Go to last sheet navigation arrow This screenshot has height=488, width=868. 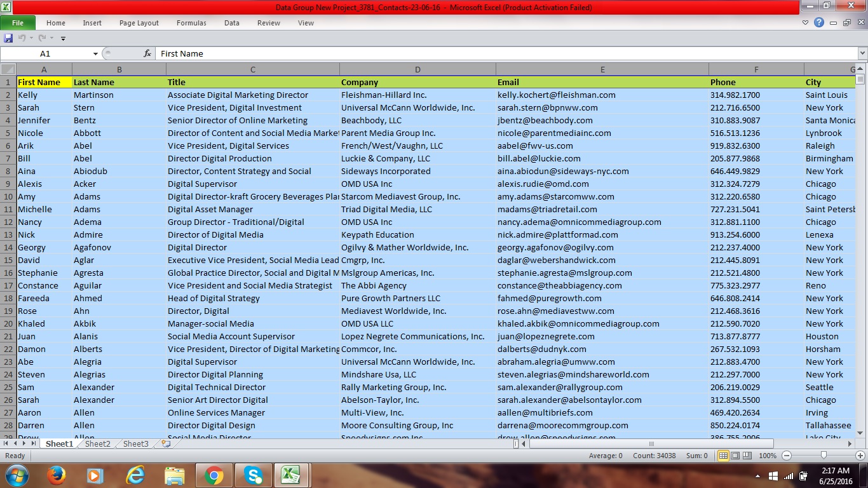pyautogui.click(x=34, y=444)
